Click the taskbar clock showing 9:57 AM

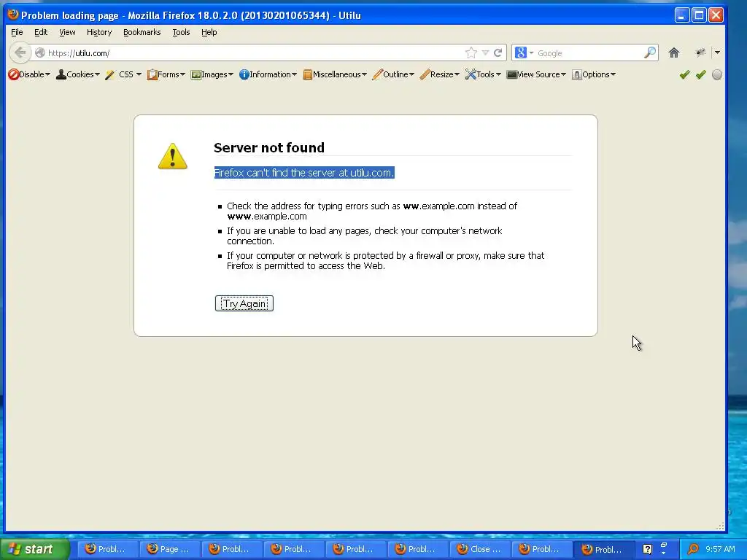720,549
